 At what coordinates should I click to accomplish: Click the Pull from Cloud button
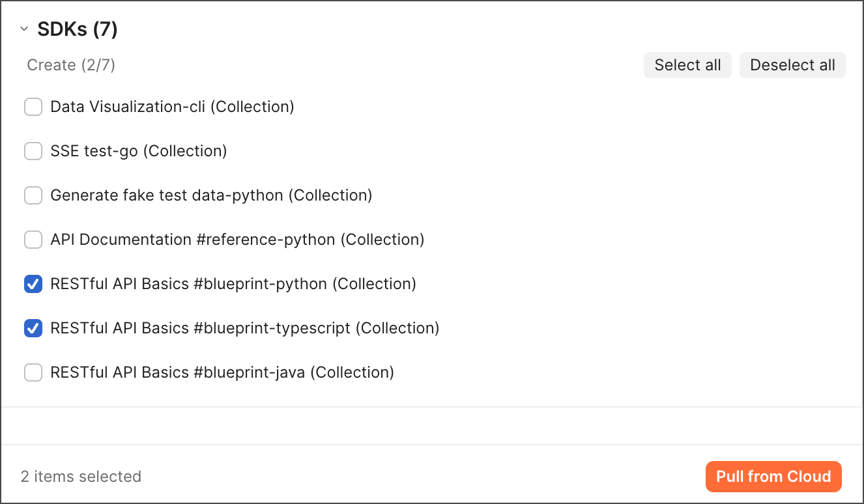(x=773, y=477)
